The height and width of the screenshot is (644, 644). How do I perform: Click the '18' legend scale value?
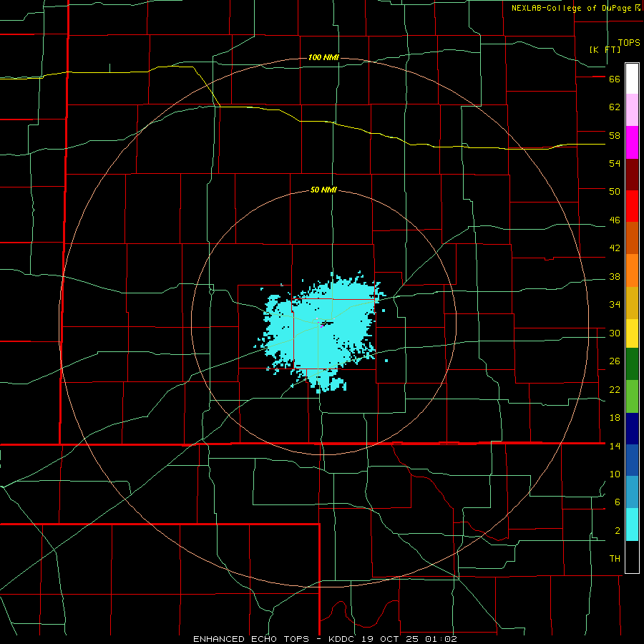615,418
